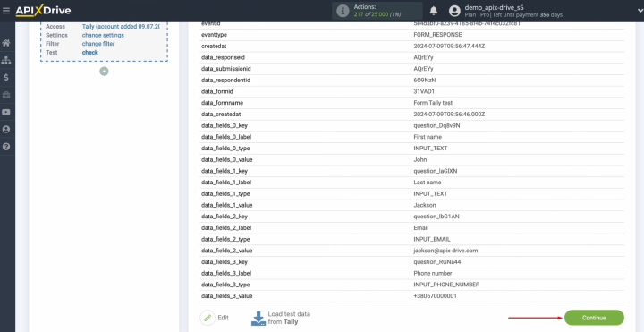Screen dimensions: 644x332
Task: Click the ApiX-Drive logo
Action: click(43, 11)
